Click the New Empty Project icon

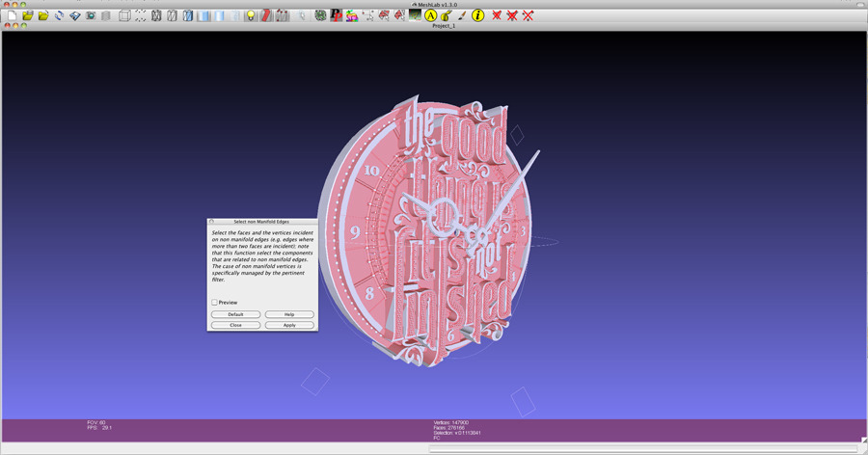tap(11, 15)
